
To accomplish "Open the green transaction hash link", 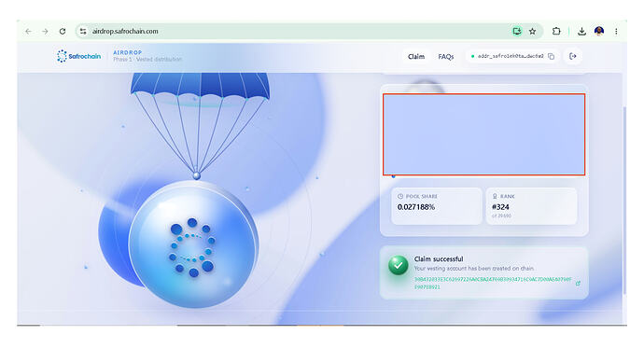I will 493,284.
